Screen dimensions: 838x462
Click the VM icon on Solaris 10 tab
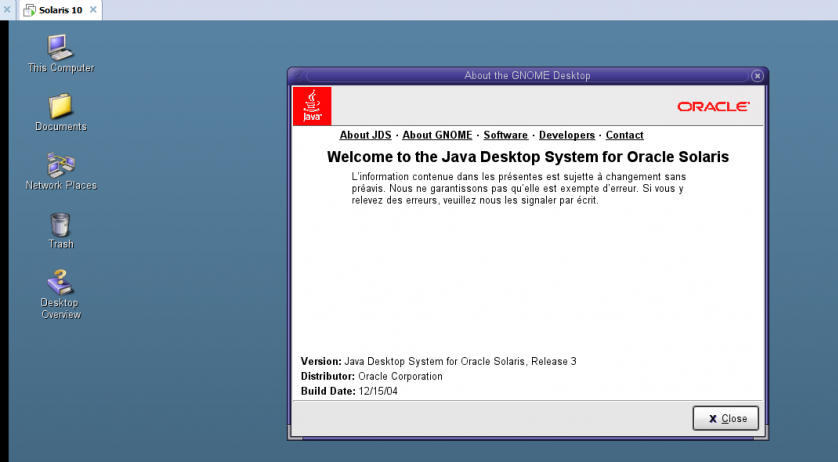pos(30,10)
